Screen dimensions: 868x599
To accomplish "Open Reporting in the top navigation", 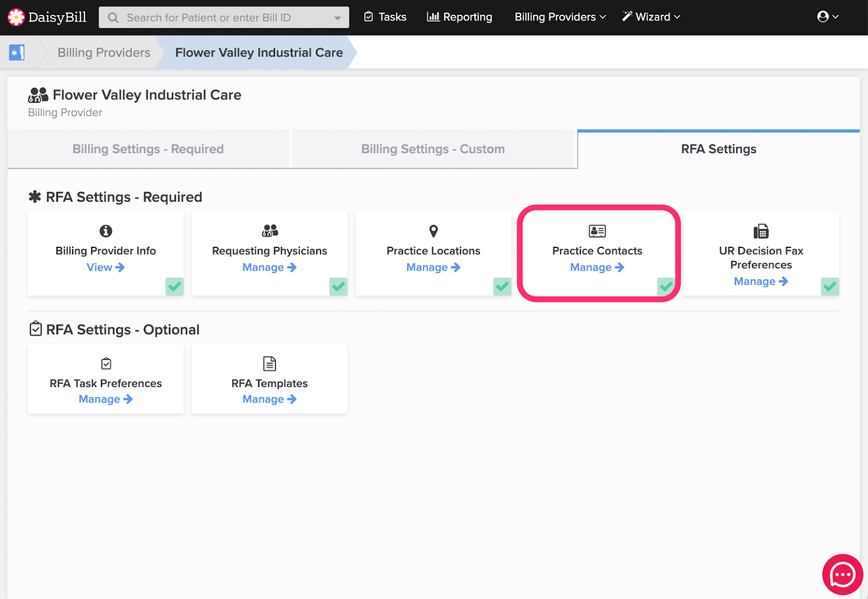I will pos(459,17).
